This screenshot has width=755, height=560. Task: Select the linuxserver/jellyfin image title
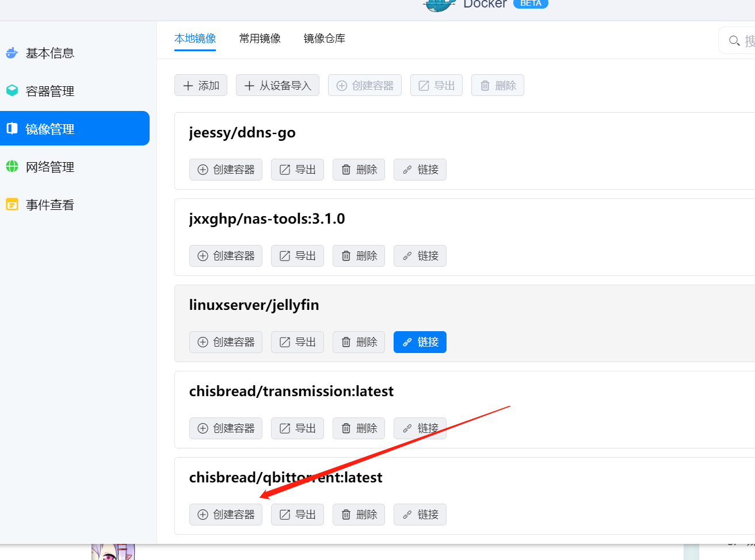click(x=254, y=305)
